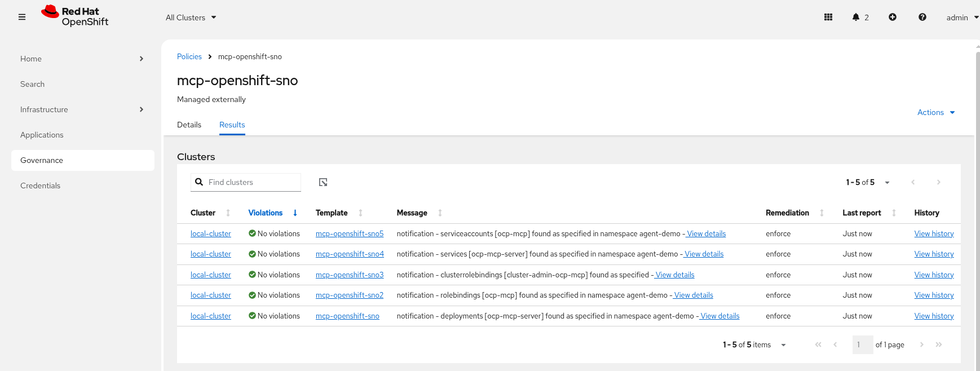Viewport: 980px width, 371px height.
Task: Open Credentials in the sidebar
Action: point(82,185)
